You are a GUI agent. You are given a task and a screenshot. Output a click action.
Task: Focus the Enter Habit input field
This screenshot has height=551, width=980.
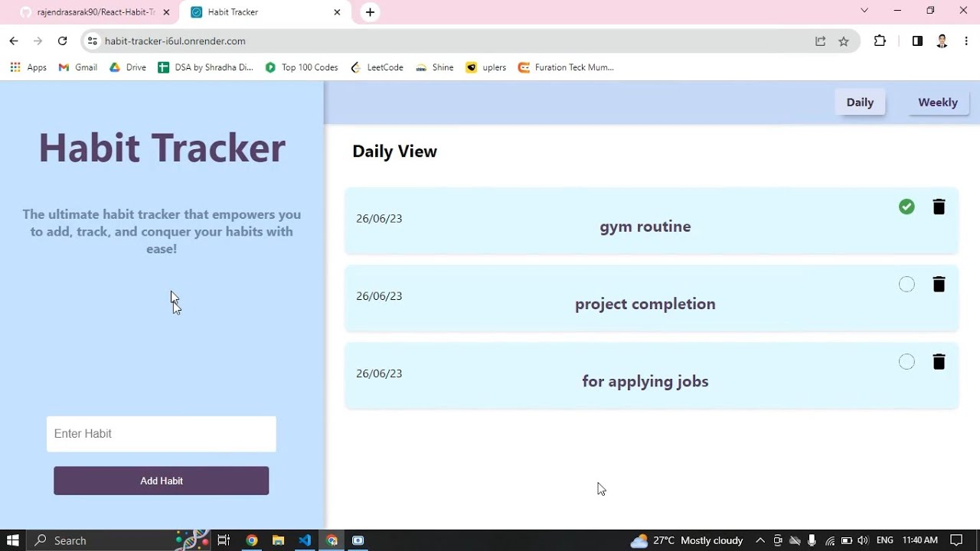161,434
